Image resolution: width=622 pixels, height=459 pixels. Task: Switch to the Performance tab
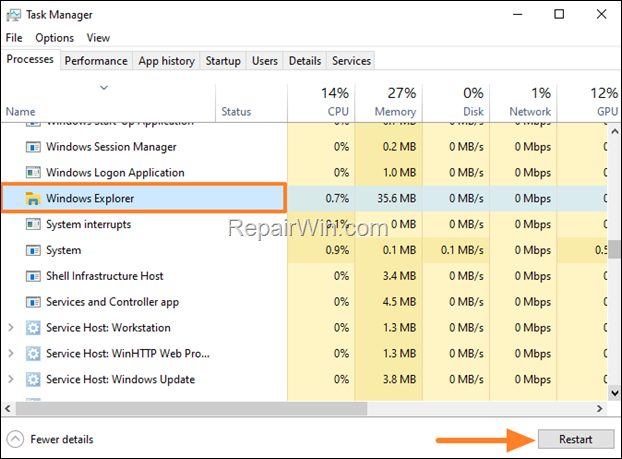coord(96,61)
